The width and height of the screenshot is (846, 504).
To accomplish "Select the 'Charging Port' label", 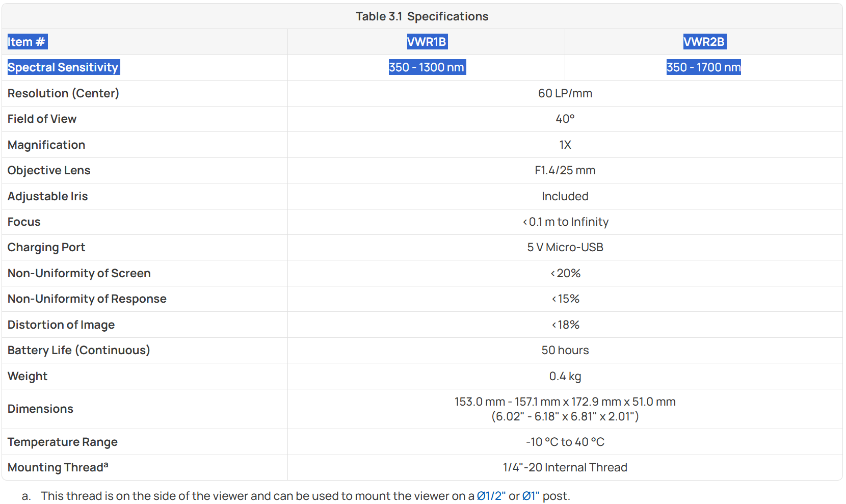I will (46, 247).
